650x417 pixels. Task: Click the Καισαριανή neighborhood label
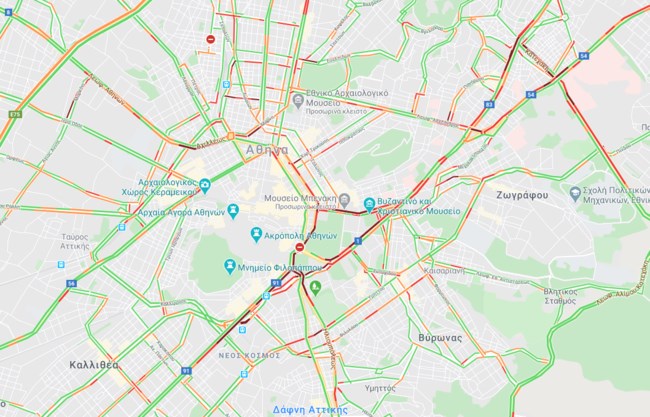point(444,271)
